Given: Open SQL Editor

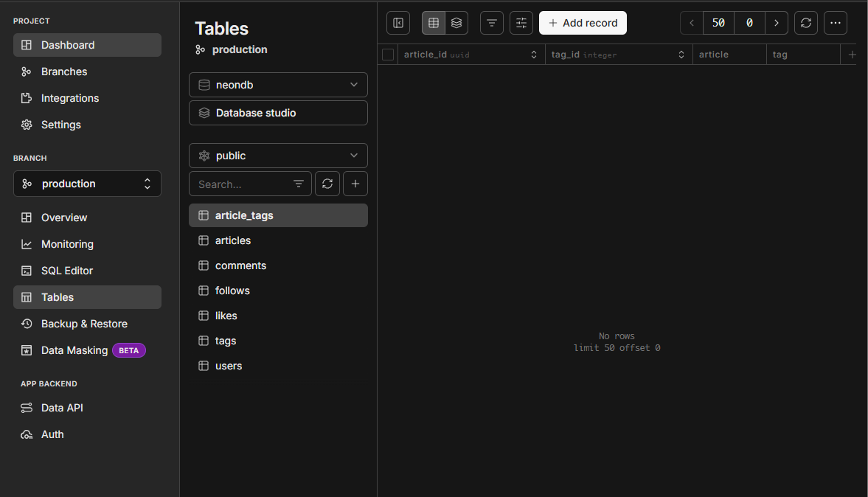Looking at the screenshot, I should [x=88, y=271].
